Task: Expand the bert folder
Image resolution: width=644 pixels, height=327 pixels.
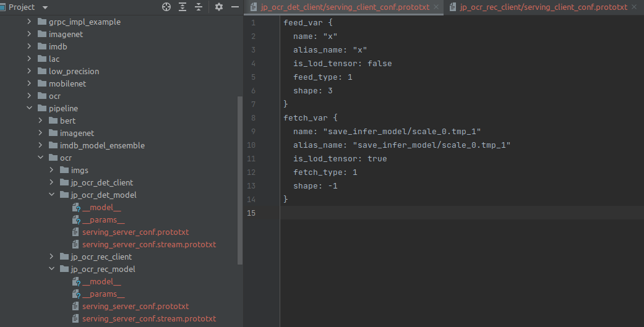Action: click(x=40, y=121)
